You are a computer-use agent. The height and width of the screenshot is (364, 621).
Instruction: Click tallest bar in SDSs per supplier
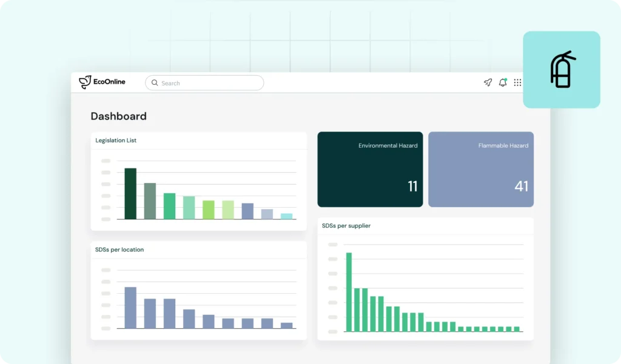pyautogui.click(x=349, y=292)
